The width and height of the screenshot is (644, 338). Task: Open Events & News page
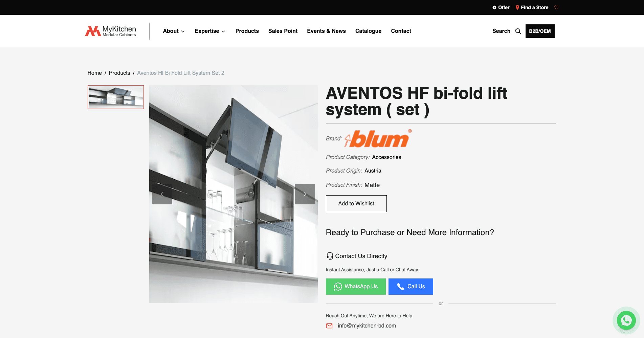click(326, 31)
